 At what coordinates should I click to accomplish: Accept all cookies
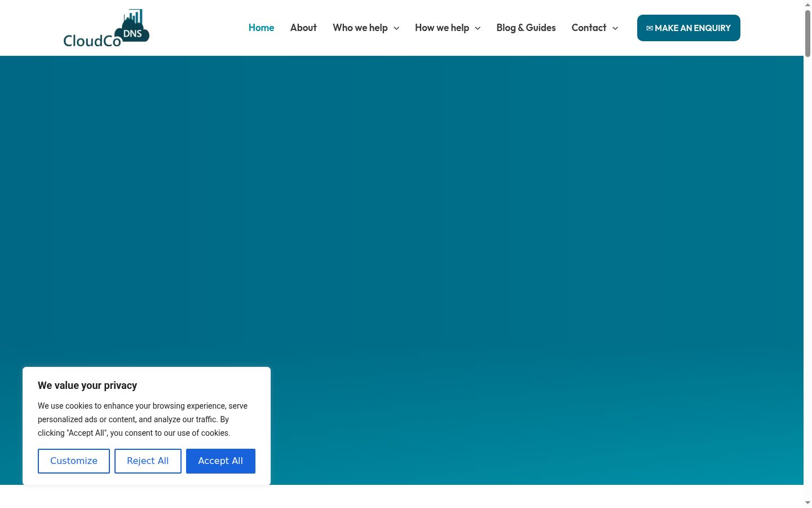220,461
